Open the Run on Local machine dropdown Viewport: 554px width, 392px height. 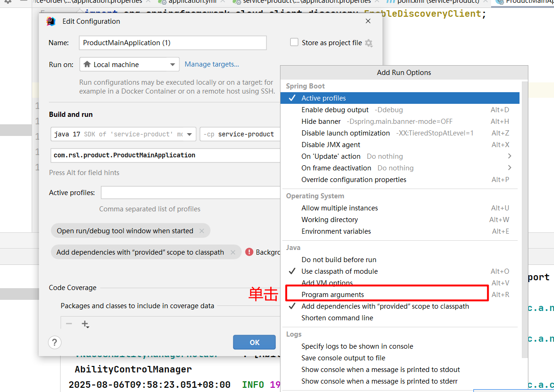130,65
